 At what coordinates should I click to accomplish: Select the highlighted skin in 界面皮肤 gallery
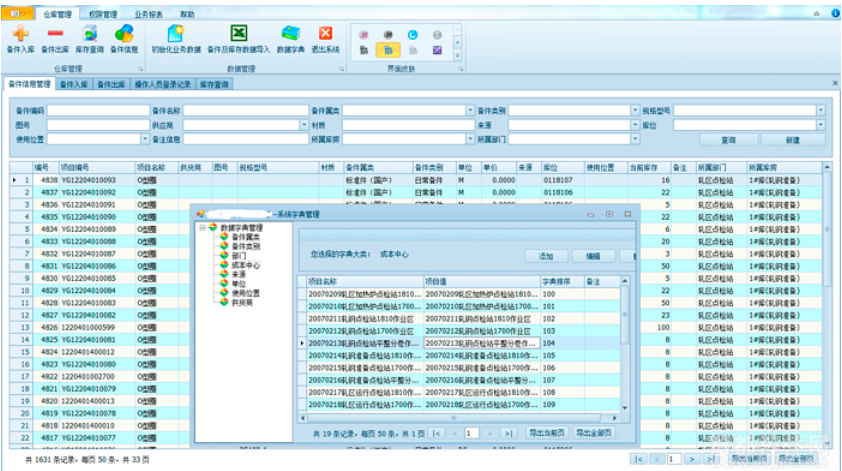[388, 50]
